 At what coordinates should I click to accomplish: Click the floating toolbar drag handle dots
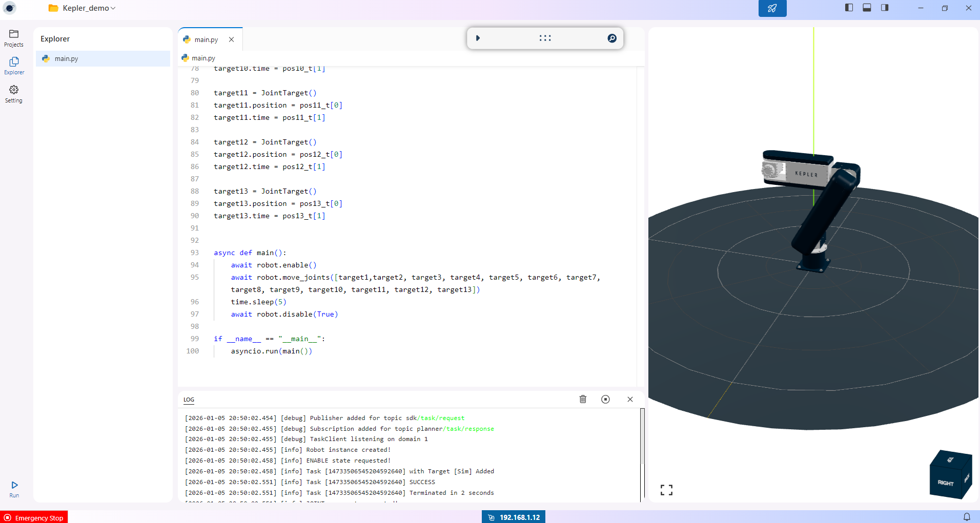coord(545,38)
